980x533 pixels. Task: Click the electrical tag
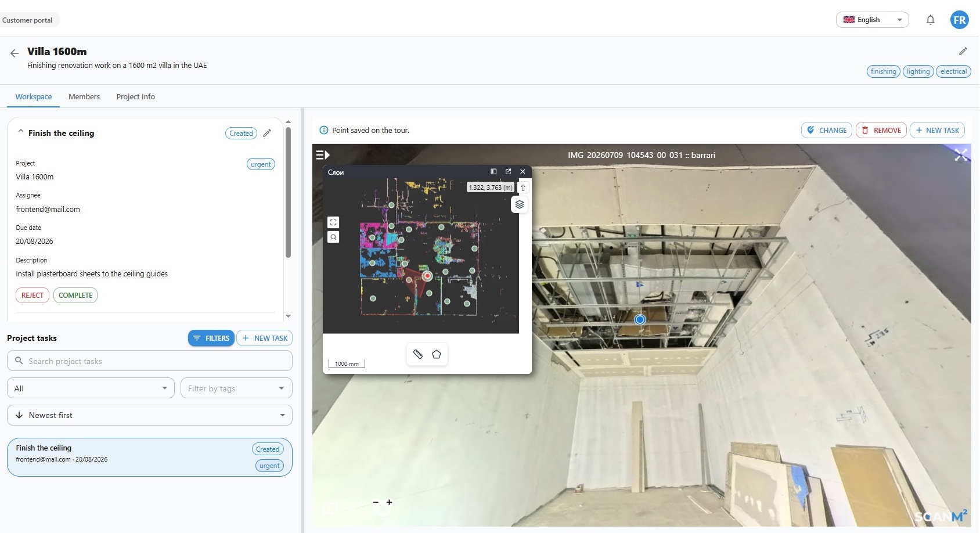[953, 71]
